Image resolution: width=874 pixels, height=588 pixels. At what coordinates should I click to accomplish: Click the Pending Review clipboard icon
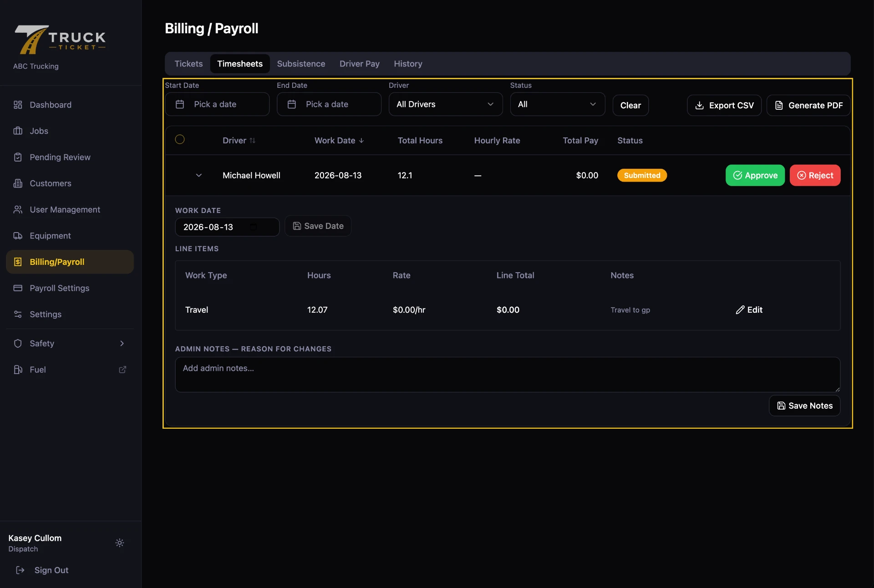[18, 157]
